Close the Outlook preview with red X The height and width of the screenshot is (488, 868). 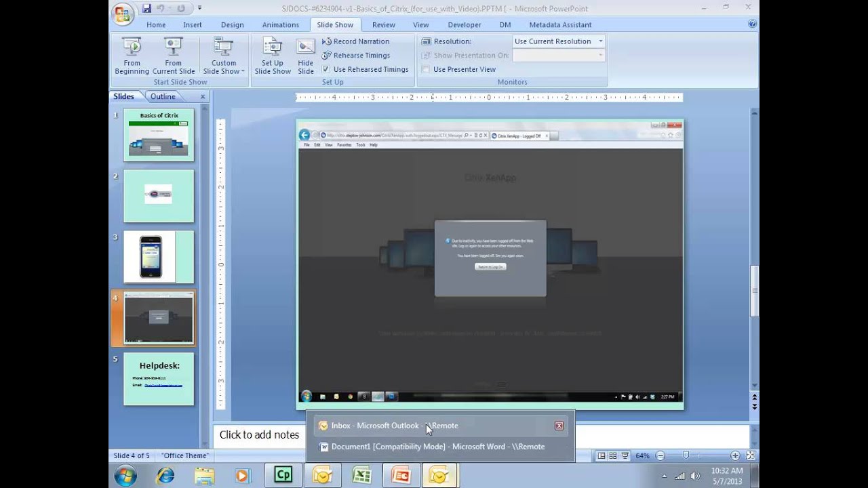(559, 426)
